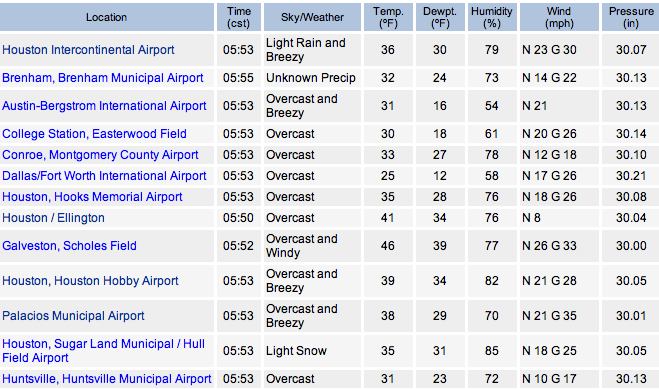Open Houston Hobby Airport link
Image resolution: width=659 pixels, height=389 pixels.
coord(90,281)
